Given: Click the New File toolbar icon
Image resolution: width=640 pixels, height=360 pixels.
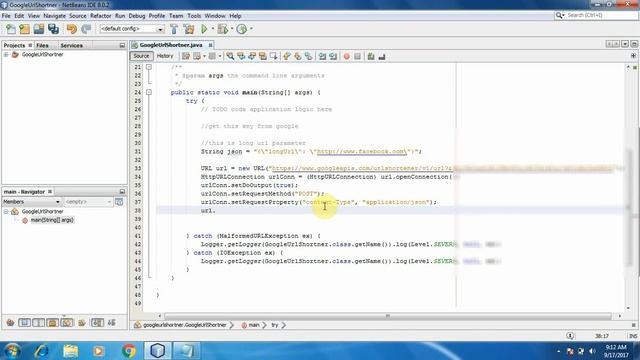Looking at the screenshot, I should (x=11, y=29).
